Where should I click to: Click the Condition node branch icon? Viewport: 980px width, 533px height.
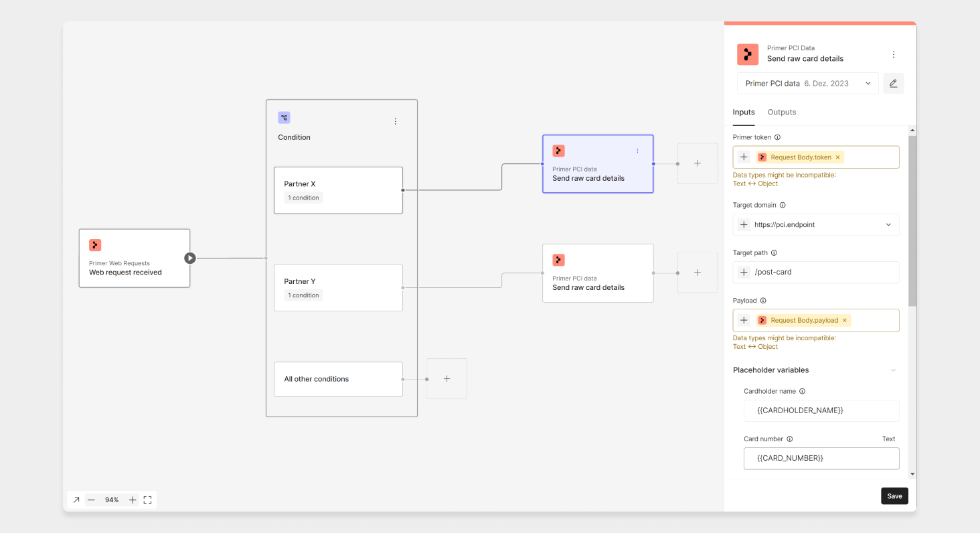pyautogui.click(x=284, y=118)
